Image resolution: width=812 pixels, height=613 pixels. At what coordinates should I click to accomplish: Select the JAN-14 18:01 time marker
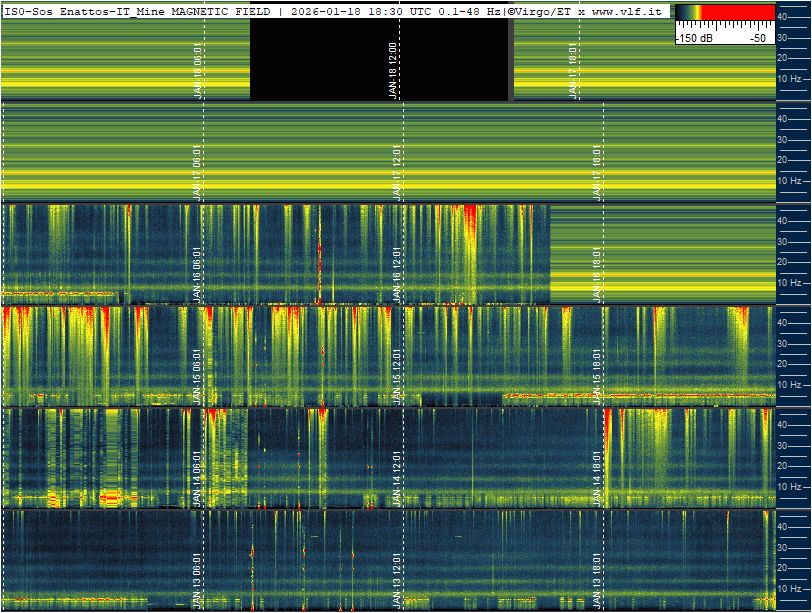click(597, 478)
